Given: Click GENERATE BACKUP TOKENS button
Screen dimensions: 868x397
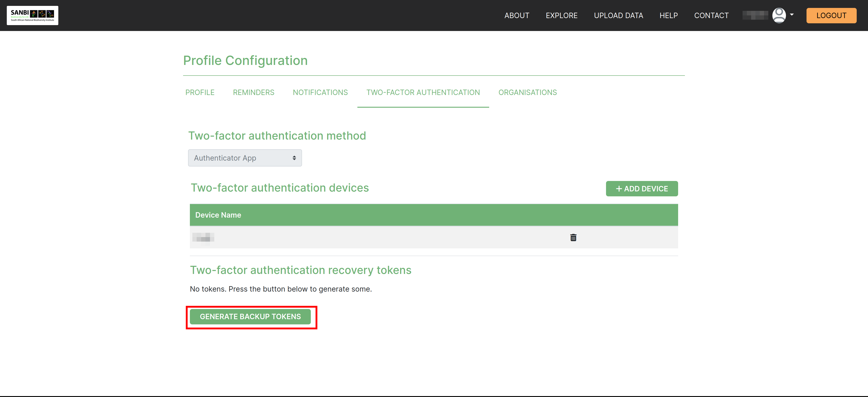Looking at the screenshot, I should (250, 316).
